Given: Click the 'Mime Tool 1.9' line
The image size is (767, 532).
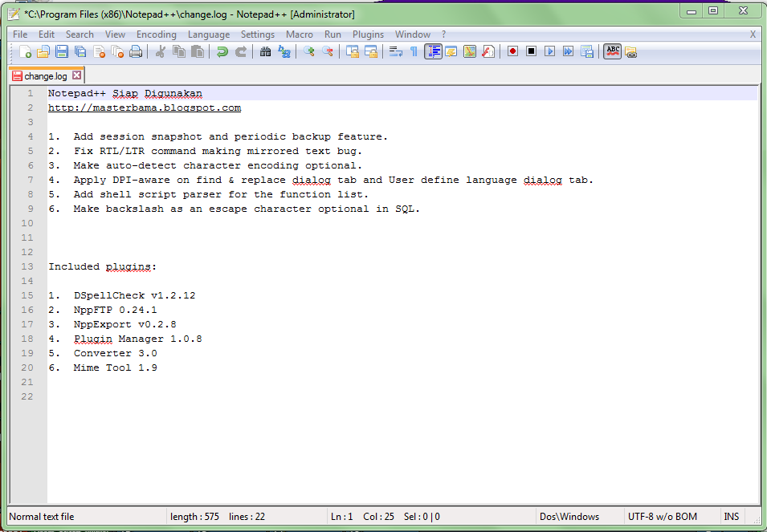Looking at the screenshot, I should click(x=115, y=368).
